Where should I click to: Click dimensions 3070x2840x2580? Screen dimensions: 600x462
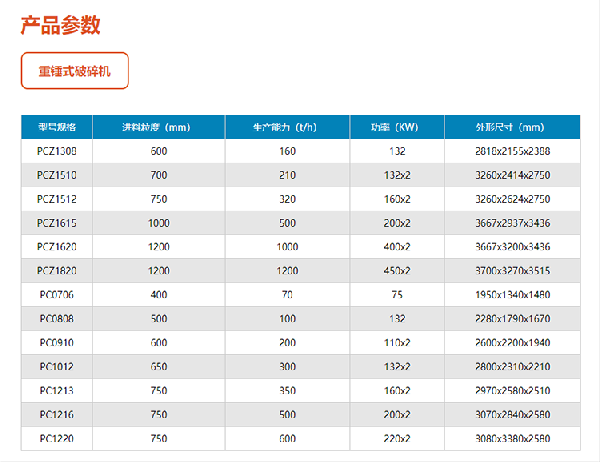coord(512,415)
